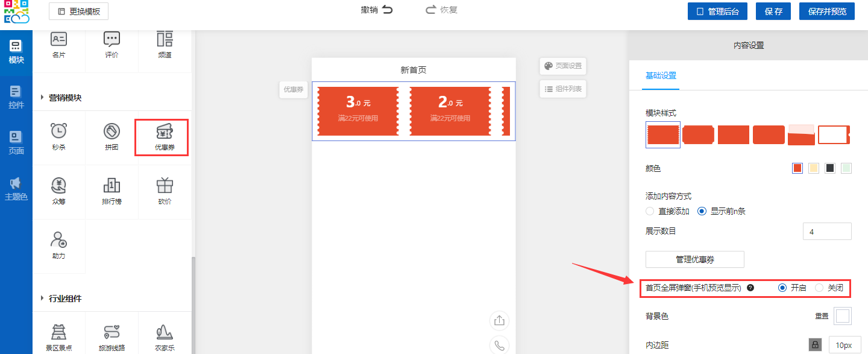Image resolution: width=868 pixels, height=354 pixels.
Task: Click the 管理优惠券 button
Action: pos(694,259)
